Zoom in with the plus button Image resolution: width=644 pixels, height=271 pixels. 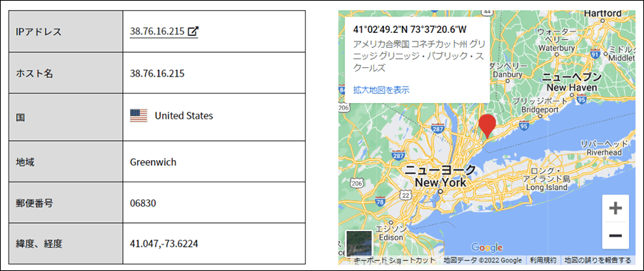coord(615,209)
